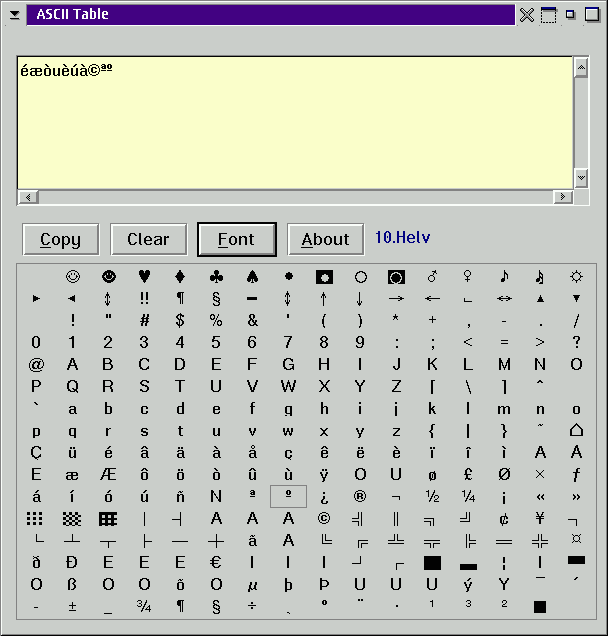
Task: Click the Clear button
Action: 148,239
